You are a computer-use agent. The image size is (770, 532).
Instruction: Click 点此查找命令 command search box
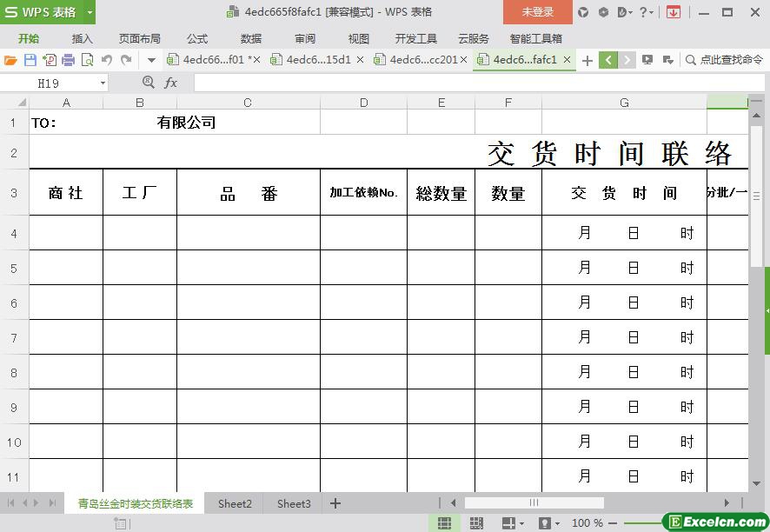point(724,60)
